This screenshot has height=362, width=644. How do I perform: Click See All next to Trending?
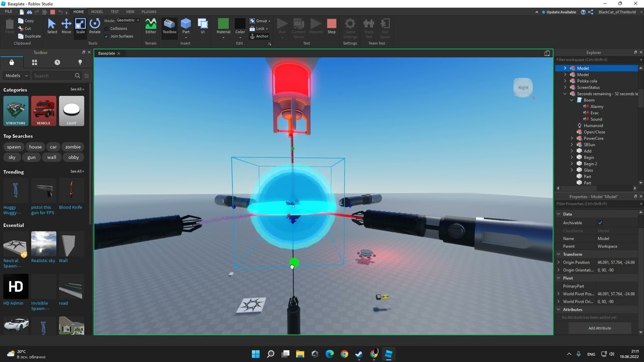point(77,171)
